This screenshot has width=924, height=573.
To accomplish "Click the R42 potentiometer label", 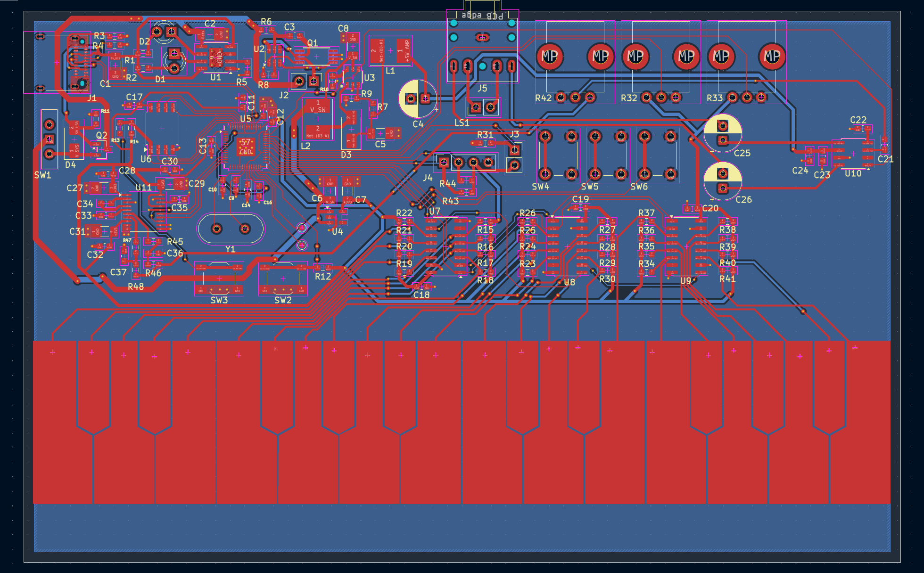I will (x=543, y=98).
